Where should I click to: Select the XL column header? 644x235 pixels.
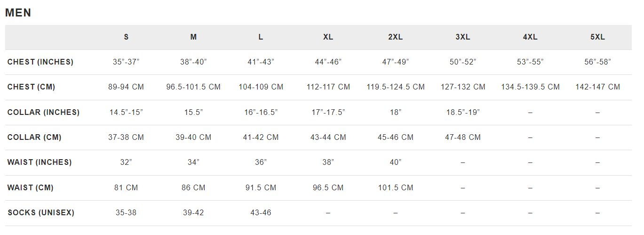pos(328,37)
